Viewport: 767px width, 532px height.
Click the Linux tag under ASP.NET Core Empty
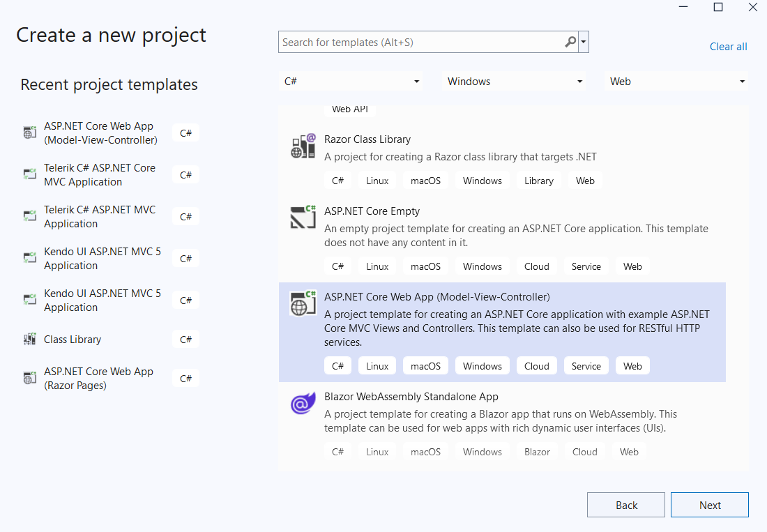click(377, 266)
